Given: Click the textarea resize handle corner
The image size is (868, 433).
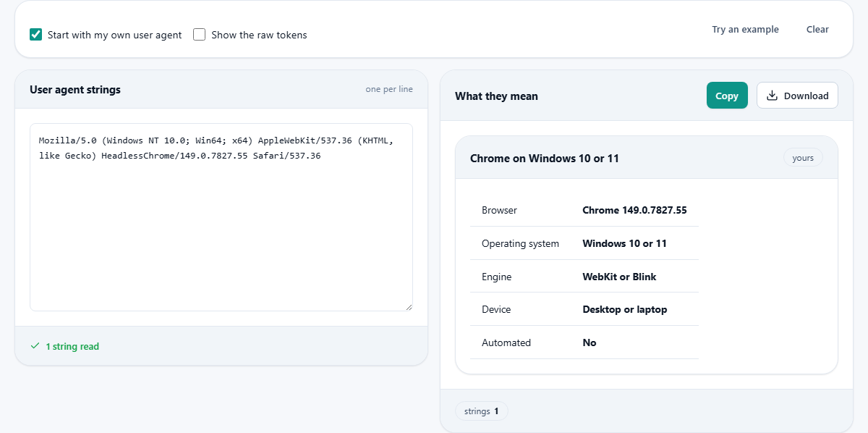Looking at the screenshot, I should pos(409,307).
